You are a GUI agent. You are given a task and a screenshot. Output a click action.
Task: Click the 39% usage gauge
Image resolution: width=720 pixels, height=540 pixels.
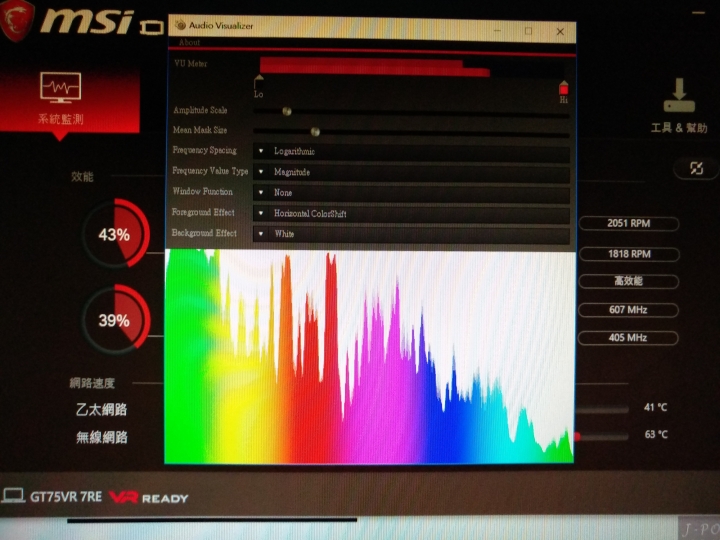[115, 319]
